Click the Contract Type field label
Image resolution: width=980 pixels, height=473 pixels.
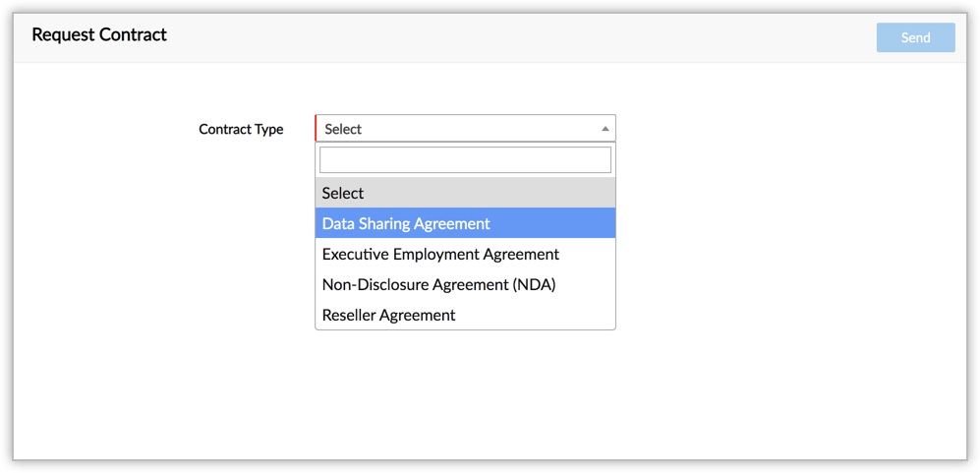click(x=241, y=129)
